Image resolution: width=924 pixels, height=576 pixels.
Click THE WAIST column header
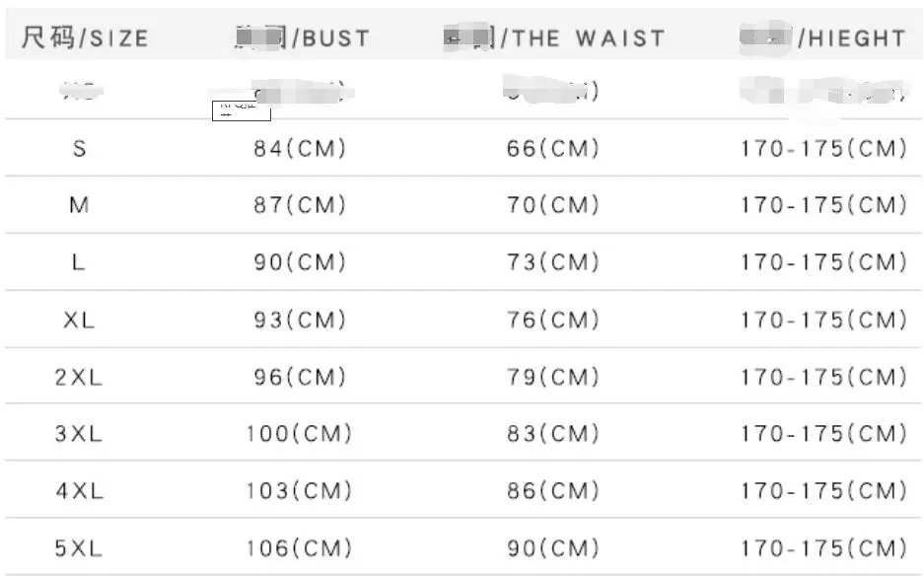tap(554, 38)
